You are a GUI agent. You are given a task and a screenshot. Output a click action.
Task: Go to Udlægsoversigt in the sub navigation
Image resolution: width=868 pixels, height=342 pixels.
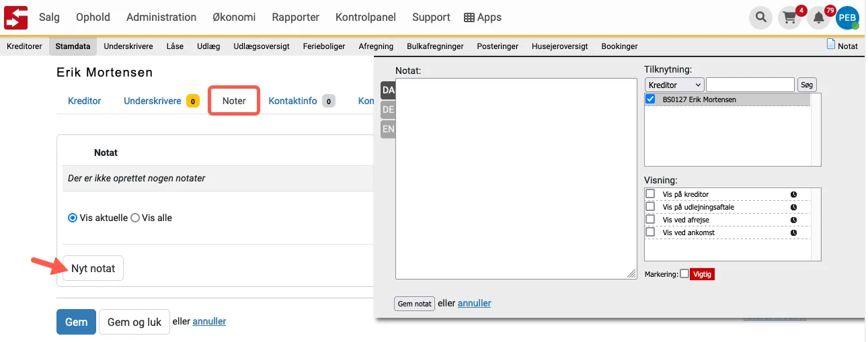(262, 46)
